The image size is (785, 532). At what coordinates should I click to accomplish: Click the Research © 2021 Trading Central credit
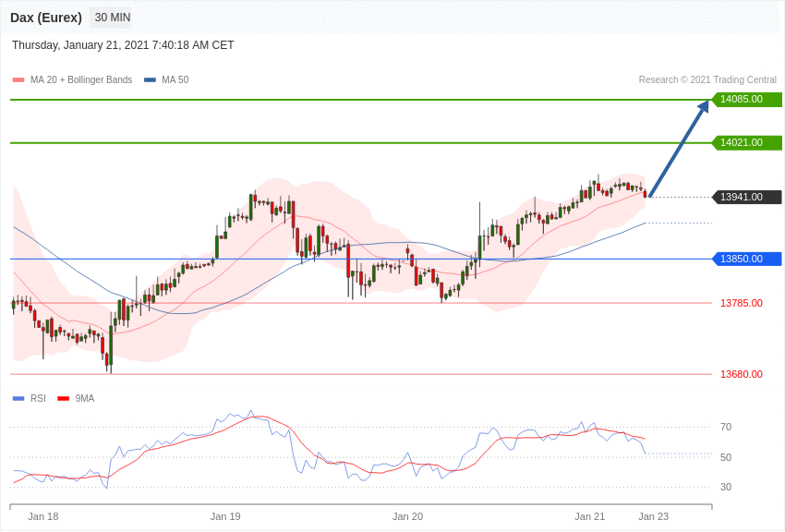[707, 80]
